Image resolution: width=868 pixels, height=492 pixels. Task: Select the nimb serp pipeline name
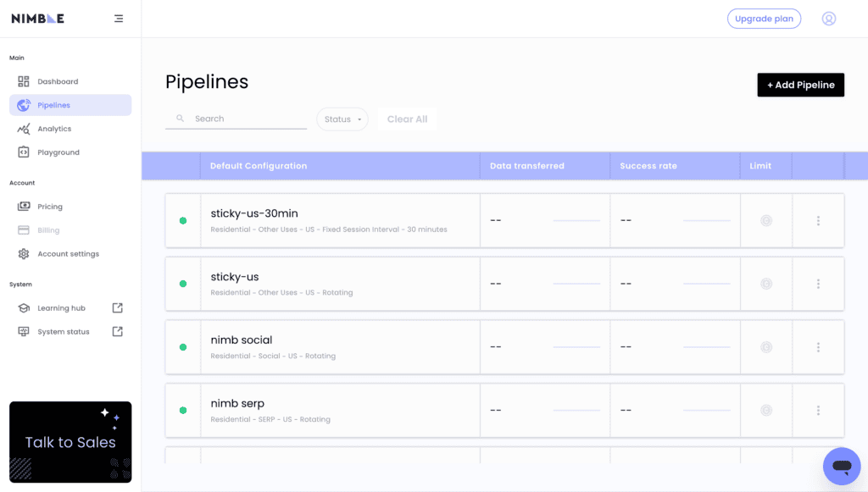pos(237,404)
